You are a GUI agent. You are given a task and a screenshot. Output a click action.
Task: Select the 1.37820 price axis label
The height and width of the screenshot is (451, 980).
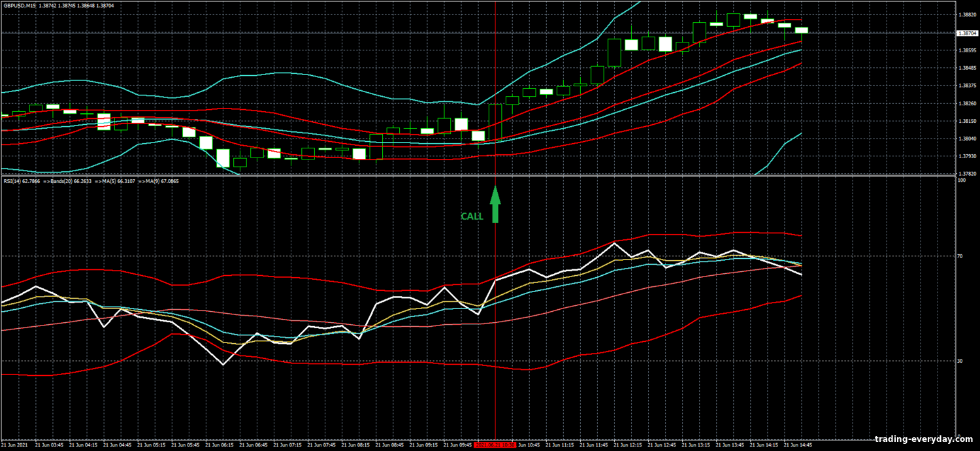click(x=967, y=174)
